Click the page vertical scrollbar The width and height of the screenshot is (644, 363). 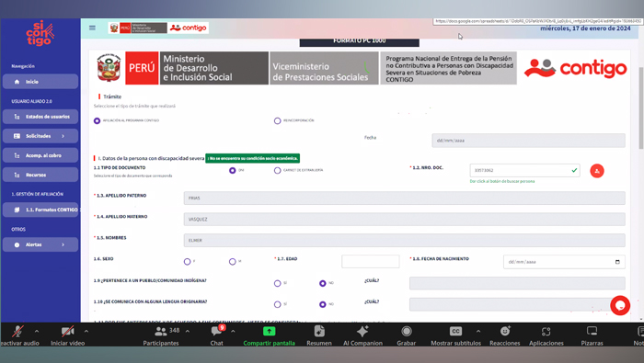(640, 108)
